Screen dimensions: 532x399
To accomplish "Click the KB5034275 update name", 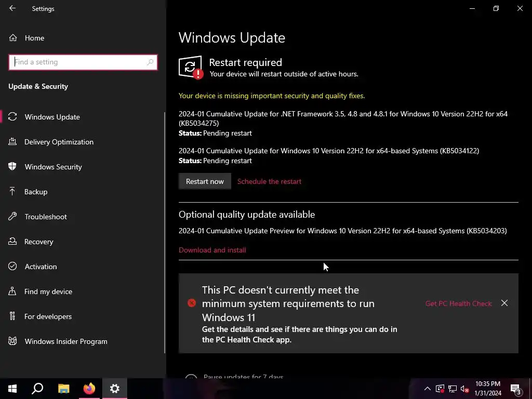I will 343,118.
